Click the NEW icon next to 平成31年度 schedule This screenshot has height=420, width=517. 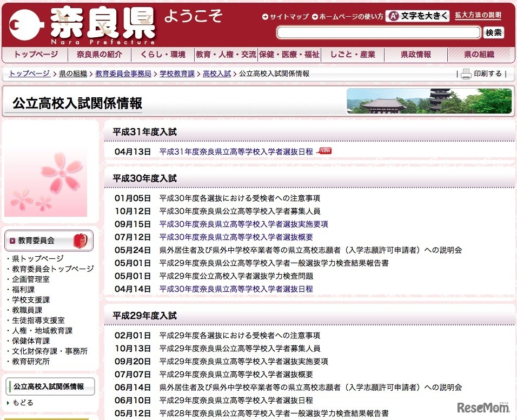(x=327, y=151)
